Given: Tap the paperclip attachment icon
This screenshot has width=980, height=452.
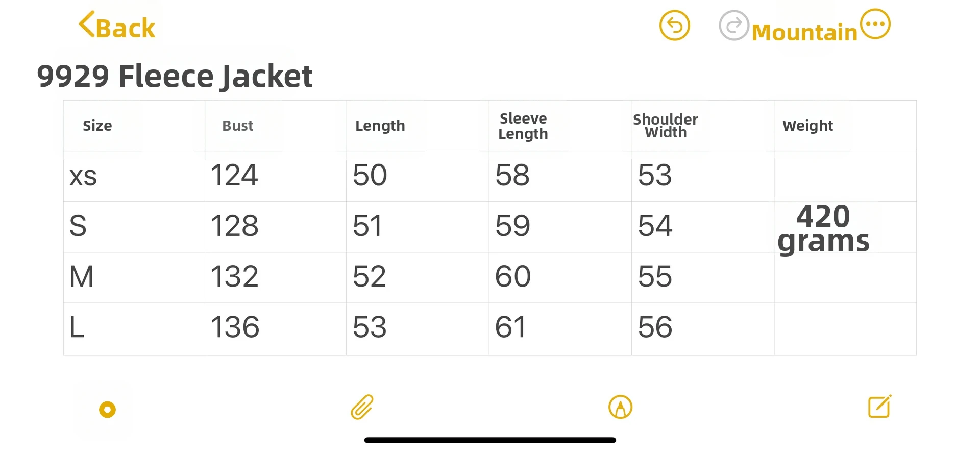Looking at the screenshot, I should tap(362, 408).
